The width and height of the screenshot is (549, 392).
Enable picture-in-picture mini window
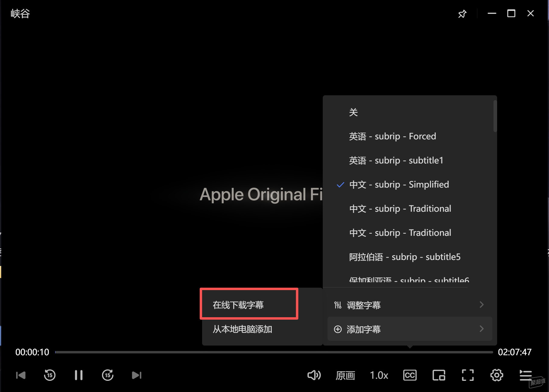point(439,375)
